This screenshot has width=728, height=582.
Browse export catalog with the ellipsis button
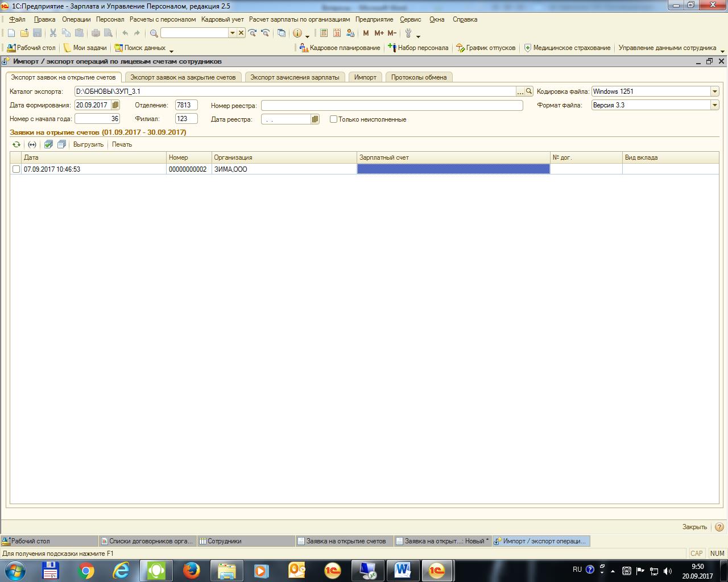tap(520, 92)
